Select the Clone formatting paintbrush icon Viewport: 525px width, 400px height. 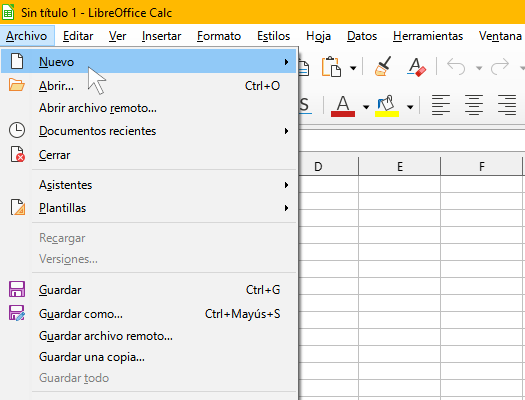point(383,66)
